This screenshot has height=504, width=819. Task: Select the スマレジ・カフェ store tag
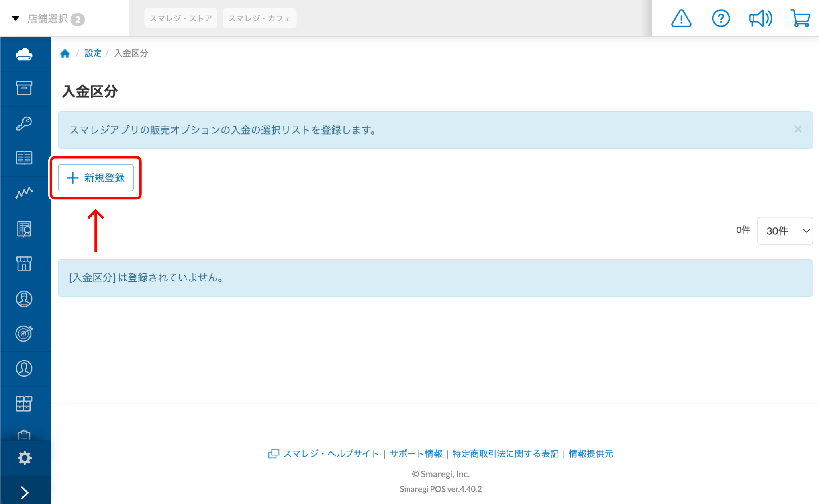point(259,18)
